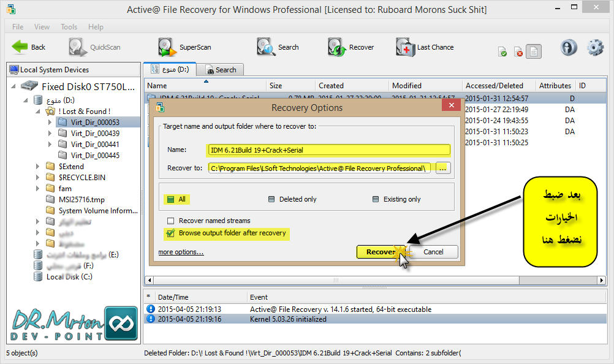
Task: Cancel the Recovery Options dialog
Action: point(433,252)
